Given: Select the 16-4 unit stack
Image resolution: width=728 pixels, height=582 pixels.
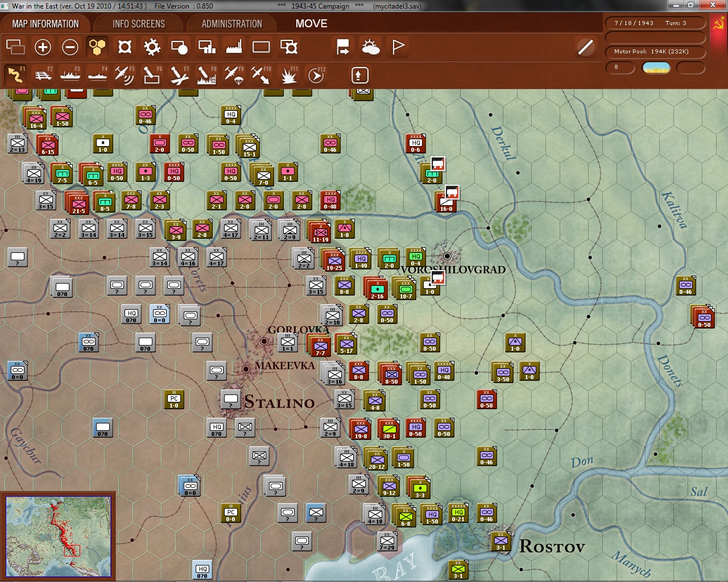Looking at the screenshot, I should tap(35, 118).
